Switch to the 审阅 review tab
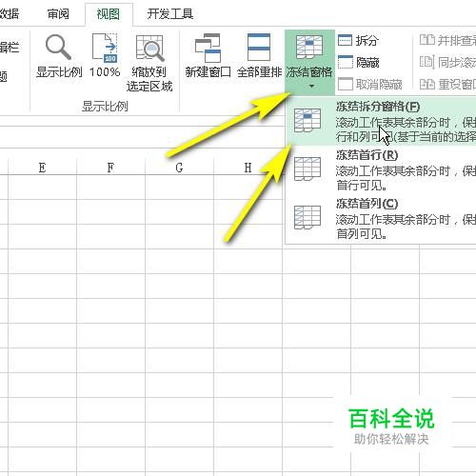This screenshot has height=476, width=476. [x=58, y=14]
